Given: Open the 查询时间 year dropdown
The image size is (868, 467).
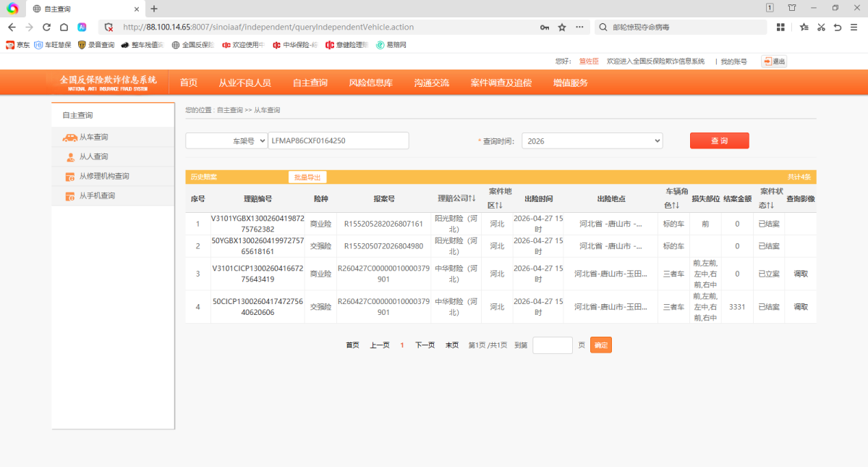Looking at the screenshot, I should pyautogui.click(x=592, y=141).
